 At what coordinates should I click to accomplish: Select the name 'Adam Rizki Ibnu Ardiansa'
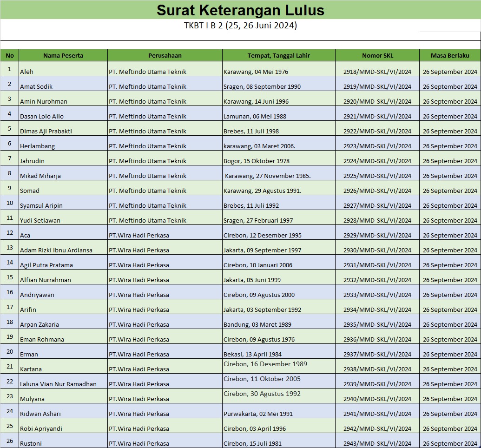[56, 250]
